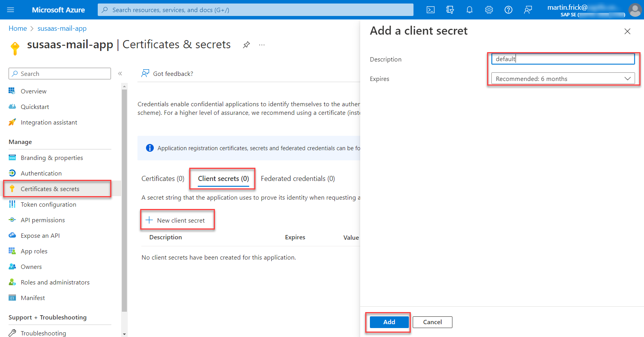Open Overview in the left menu
The image size is (644, 337).
33,91
